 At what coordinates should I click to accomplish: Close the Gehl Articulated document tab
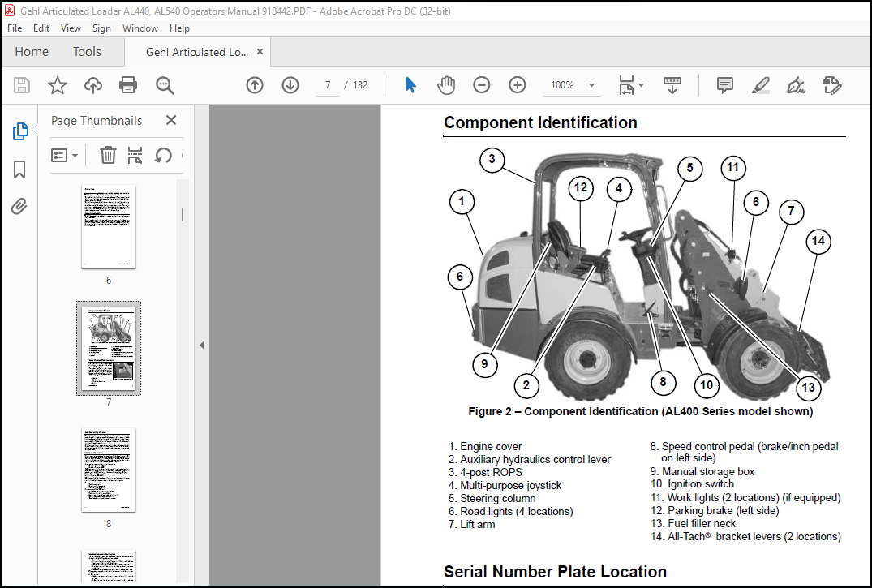coord(260,52)
